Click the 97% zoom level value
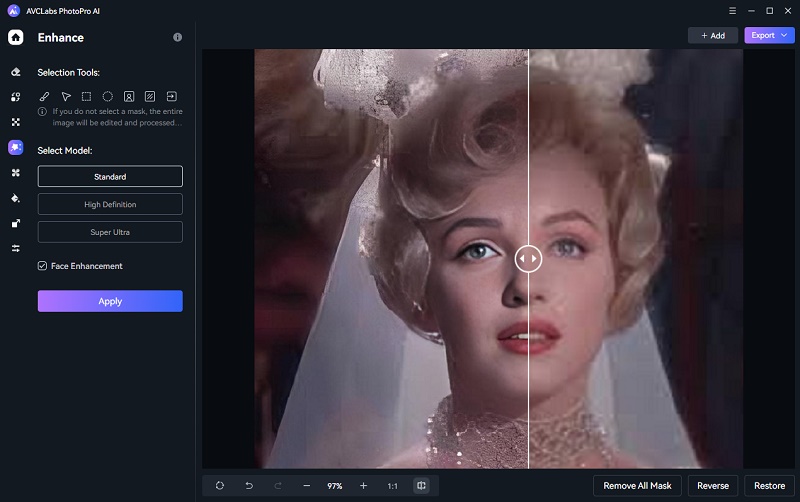The height and width of the screenshot is (502, 800). coord(335,486)
